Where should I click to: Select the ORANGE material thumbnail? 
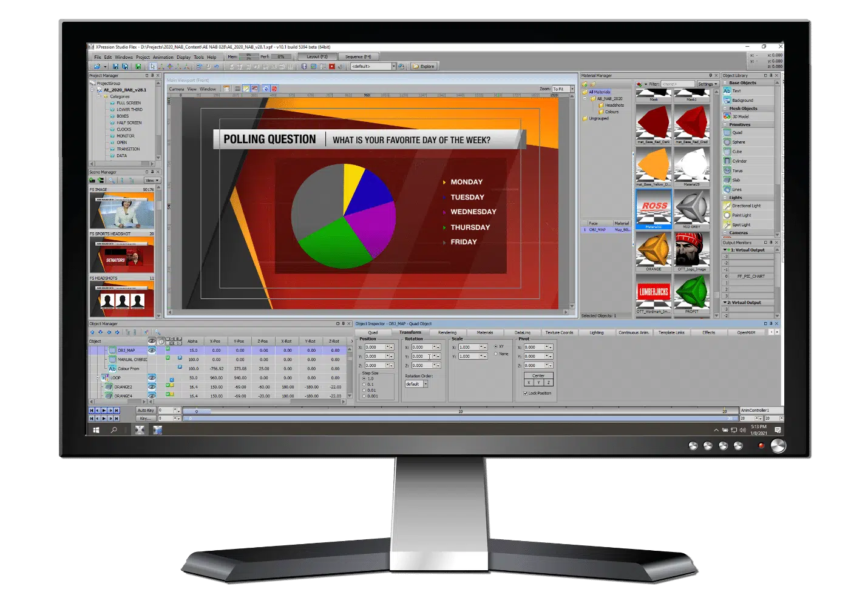click(x=653, y=250)
